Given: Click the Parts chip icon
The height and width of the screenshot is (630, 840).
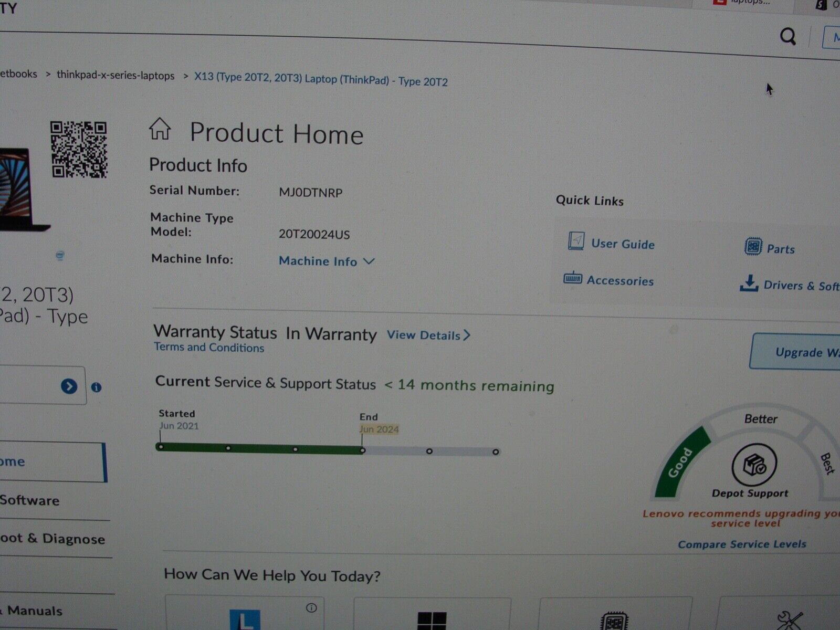Looking at the screenshot, I should click(x=753, y=246).
